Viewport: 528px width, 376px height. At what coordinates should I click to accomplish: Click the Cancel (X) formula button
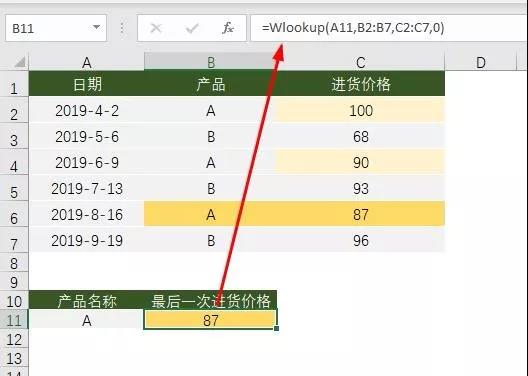pyautogui.click(x=156, y=28)
